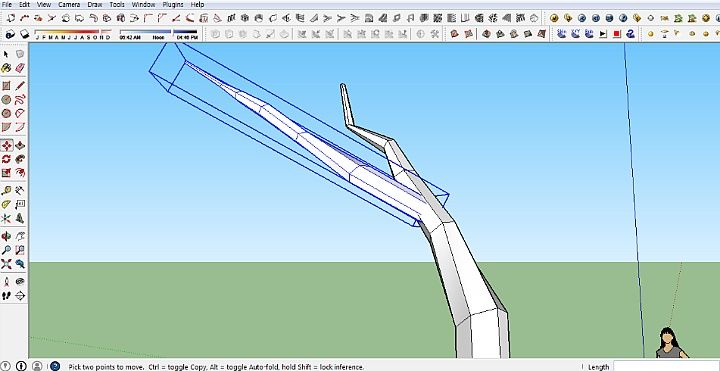Activate the Offset tool

pyautogui.click(x=20, y=173)
